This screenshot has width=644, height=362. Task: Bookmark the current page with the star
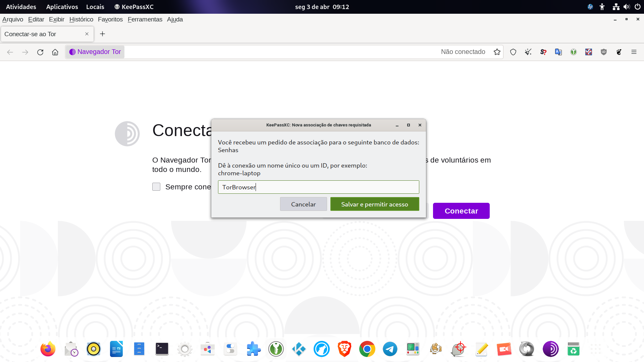tap(497, 52)
